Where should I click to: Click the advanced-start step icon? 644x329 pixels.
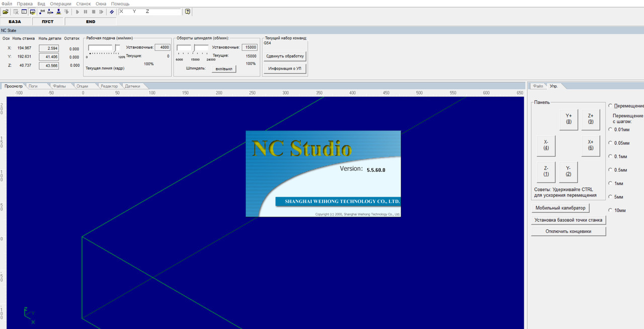pos(101,12)
